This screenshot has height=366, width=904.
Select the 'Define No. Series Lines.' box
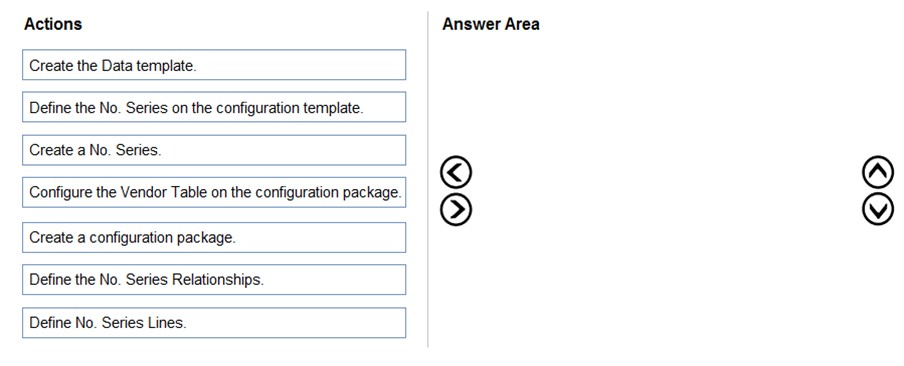point(214,323)
